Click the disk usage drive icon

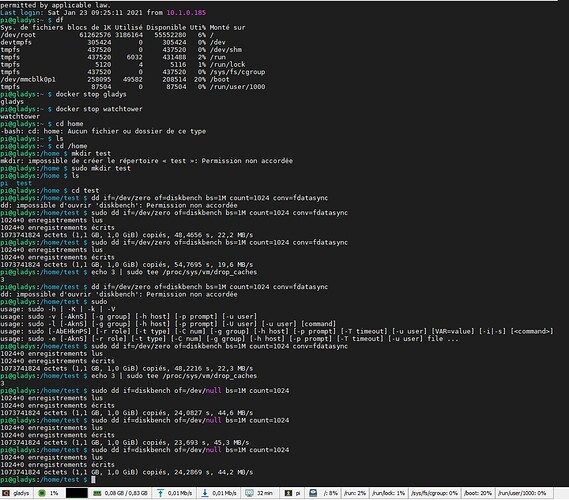313,493
